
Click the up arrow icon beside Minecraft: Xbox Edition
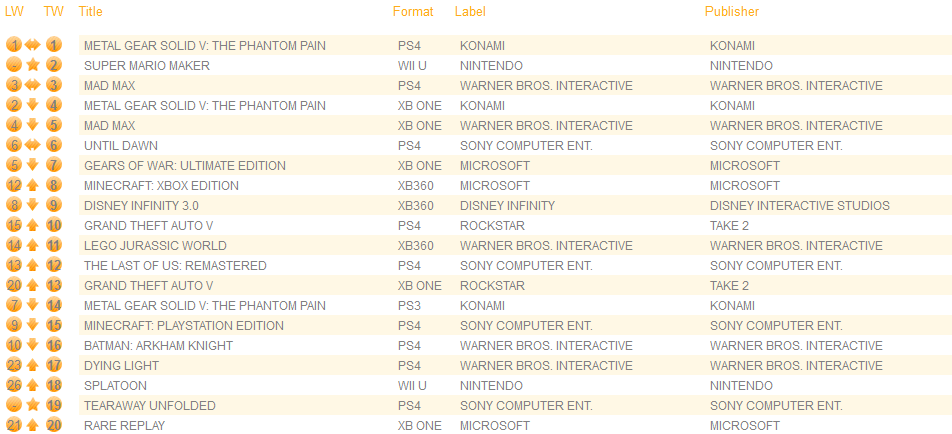coord(33,186)
